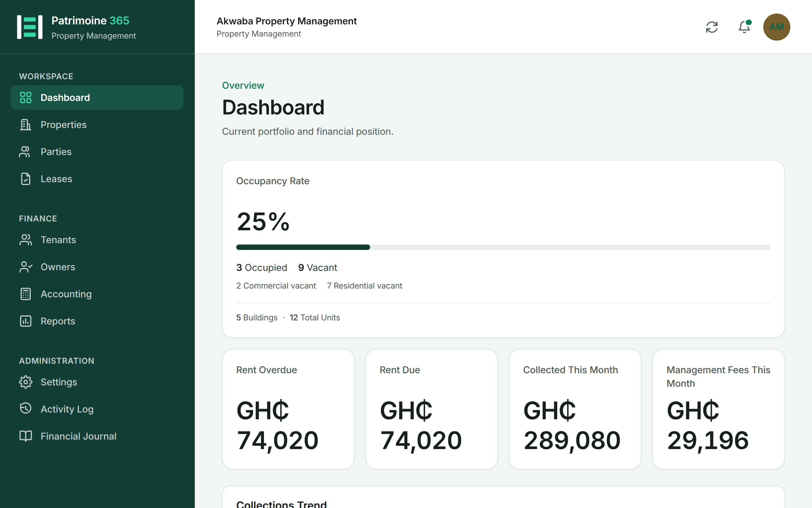Open Settings under Administration

(97, 382)
